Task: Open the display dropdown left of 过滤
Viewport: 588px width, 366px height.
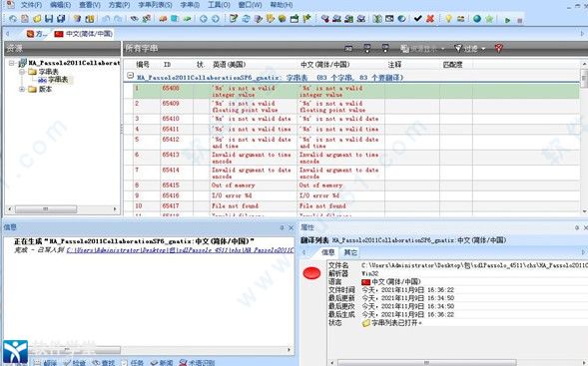Action: (422, 48)
